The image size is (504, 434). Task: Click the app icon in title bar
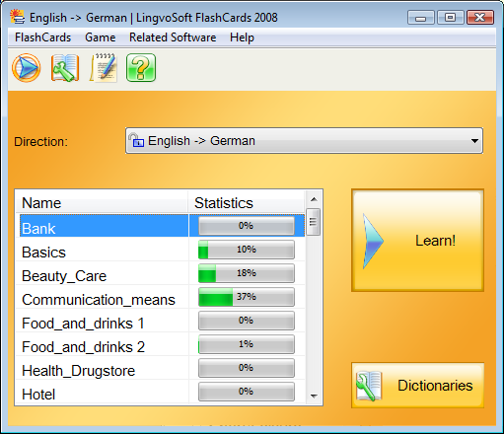pos(17,17)
